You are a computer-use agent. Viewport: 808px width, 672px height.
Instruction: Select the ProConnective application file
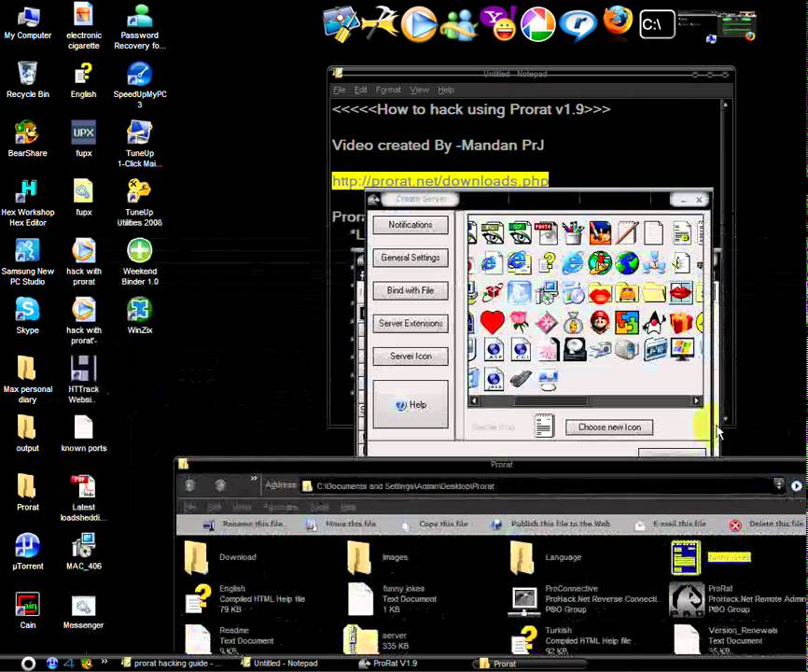[582, 599]
